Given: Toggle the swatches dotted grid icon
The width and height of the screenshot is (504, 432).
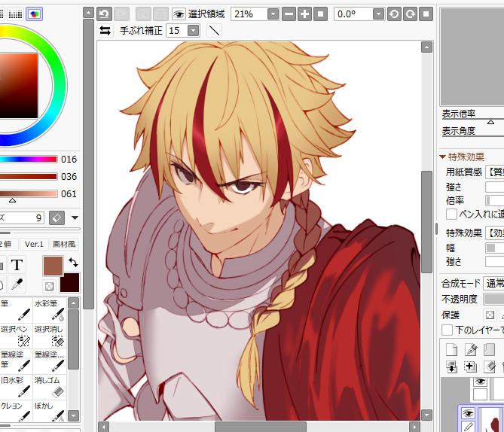Looking at the screenshot, I should pyautogui.click(x=15, y=14).
